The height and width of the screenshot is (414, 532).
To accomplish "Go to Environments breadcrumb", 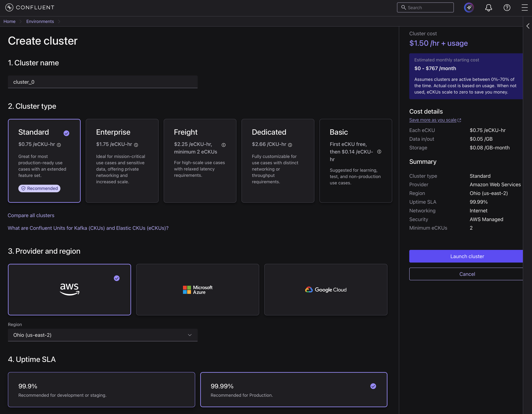I will pos(40,22).
